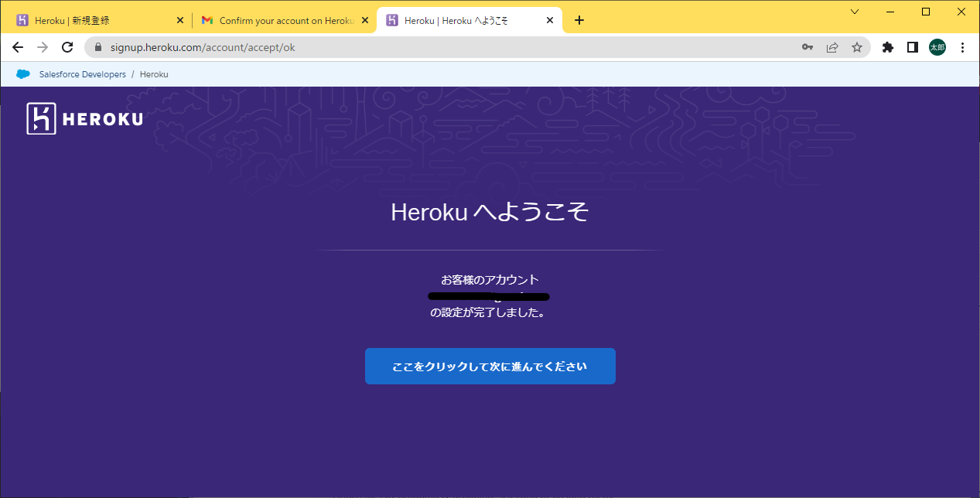Open the tab search chevron
Image resolution: width=980 pixels, height=498 pixels.
(855, 12)
